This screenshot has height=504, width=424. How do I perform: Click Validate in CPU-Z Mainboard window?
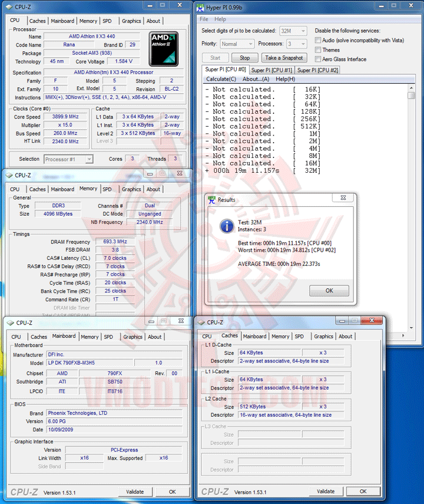(x=135, y=492)
